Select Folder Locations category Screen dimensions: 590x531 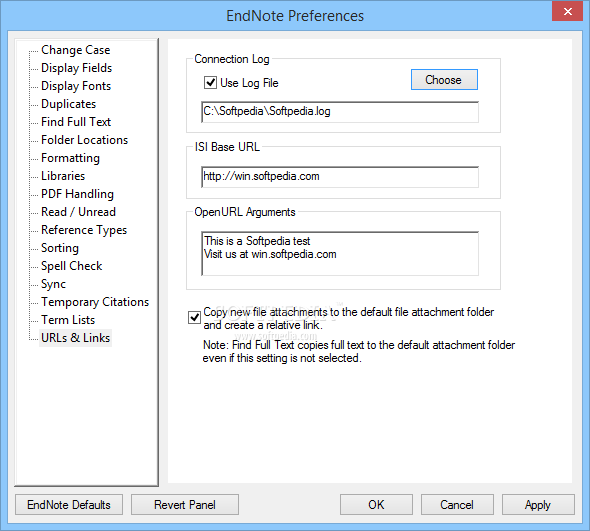(85, 140)
